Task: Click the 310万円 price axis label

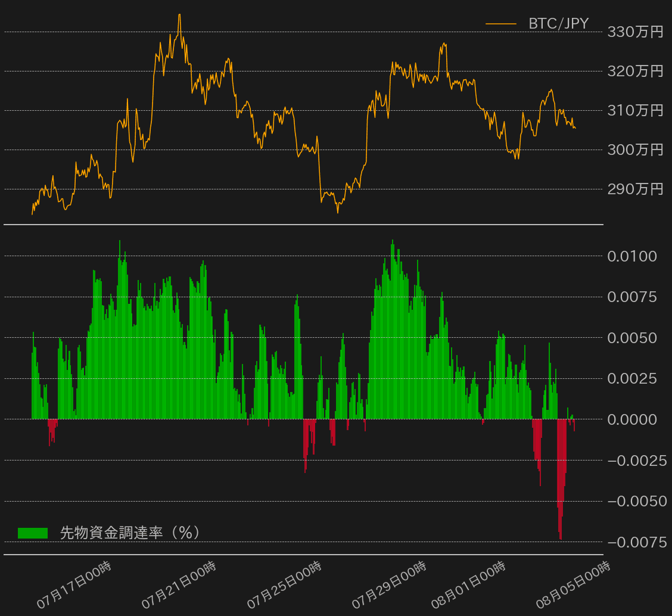Action: click(634, 110)
